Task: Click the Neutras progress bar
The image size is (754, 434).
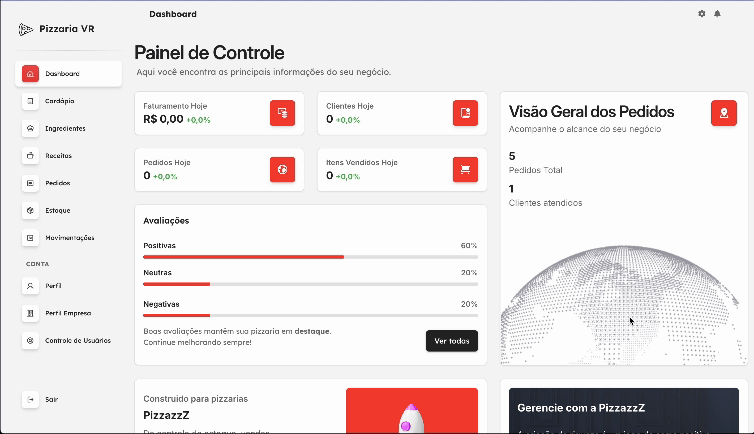Action: coord(310,284)
